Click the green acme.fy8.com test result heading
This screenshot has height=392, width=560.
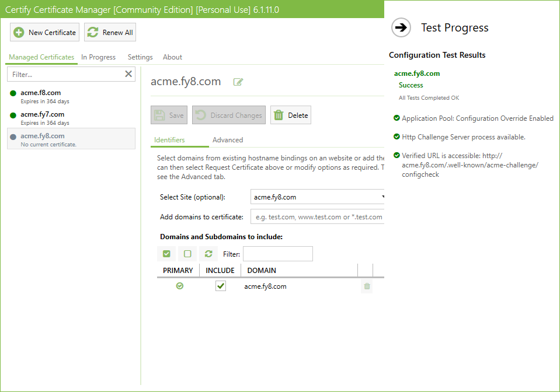click(417, 73)
